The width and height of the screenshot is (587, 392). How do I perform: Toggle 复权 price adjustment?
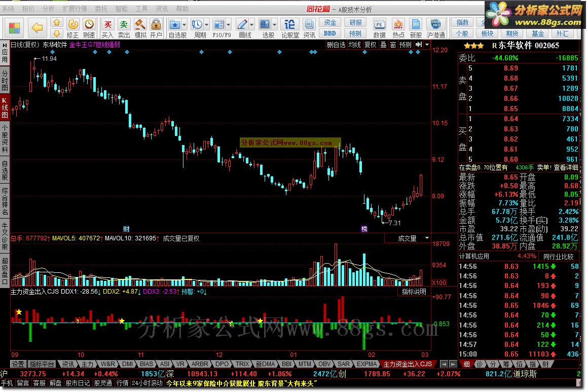point(370,45)
